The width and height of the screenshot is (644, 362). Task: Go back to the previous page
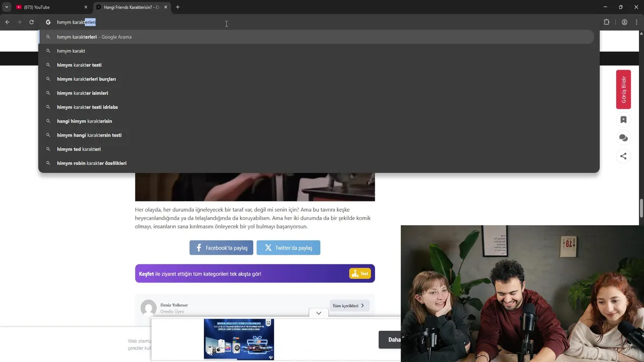(8, 22)
